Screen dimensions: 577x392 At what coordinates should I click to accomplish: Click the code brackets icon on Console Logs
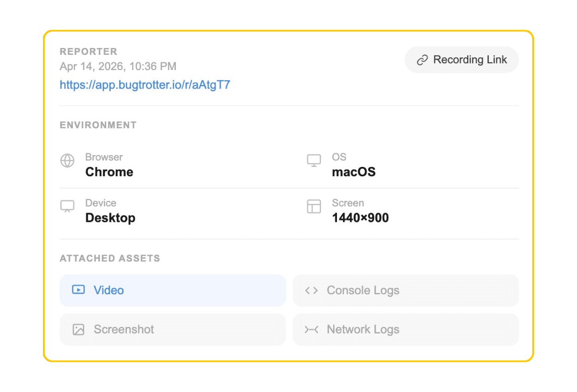[x=311, y=290]
